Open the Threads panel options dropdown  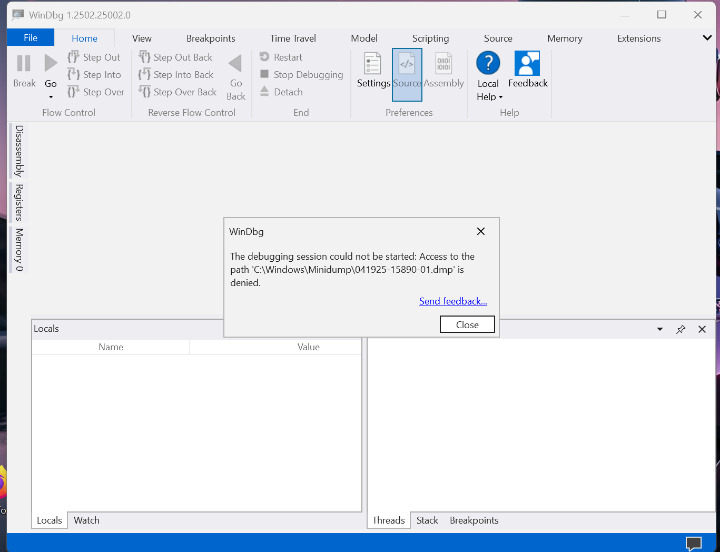[660, 329]
